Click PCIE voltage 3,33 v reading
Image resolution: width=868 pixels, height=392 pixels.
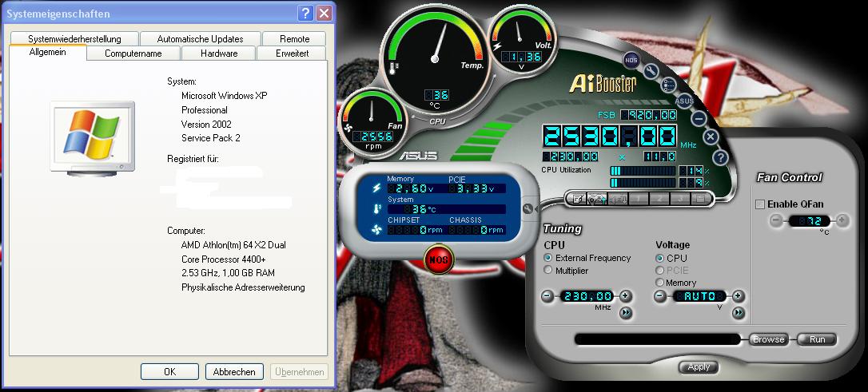(x=471, y=188)
